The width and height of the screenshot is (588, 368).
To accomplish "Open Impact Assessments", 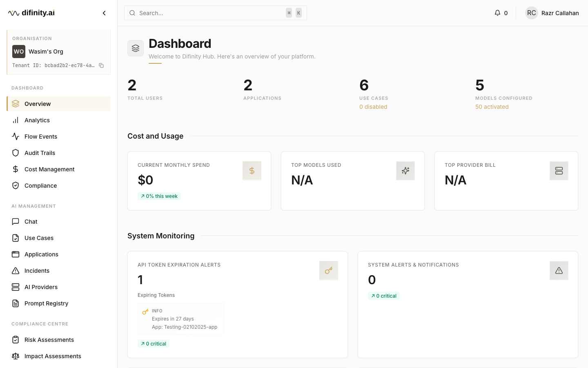I will click(59, 356).
